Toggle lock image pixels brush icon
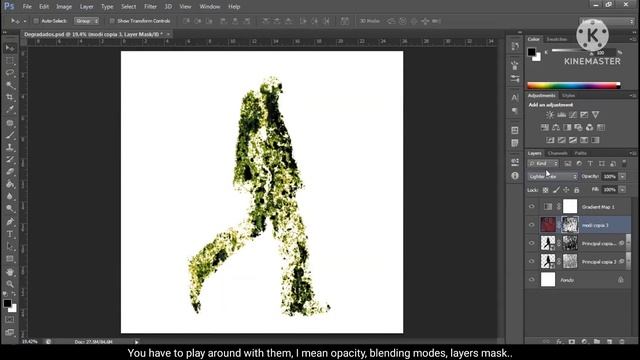Viewport: 640px width, 360px height. pos(556,190)
